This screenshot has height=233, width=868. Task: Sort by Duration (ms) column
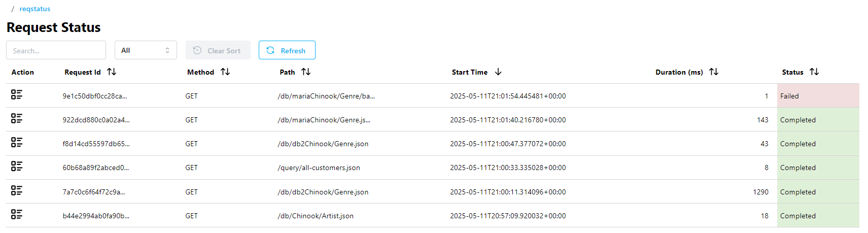pyautogui.click(x=713, y=72)
